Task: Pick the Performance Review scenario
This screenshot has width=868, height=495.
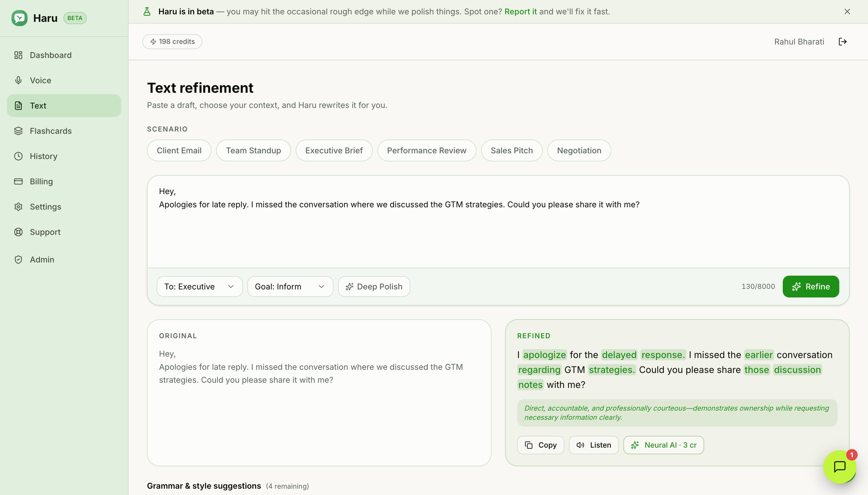Action: tap(427, 150)
